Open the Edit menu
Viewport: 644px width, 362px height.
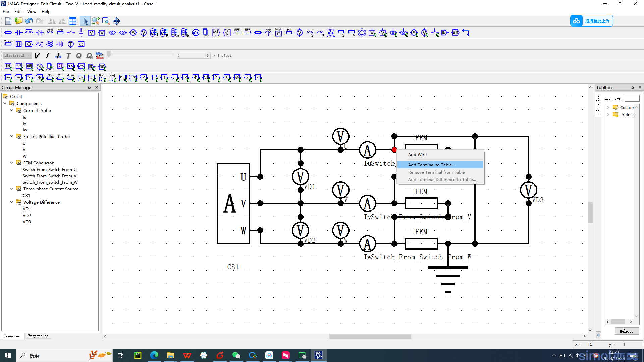pyautogui.click(x=18, y=11)
